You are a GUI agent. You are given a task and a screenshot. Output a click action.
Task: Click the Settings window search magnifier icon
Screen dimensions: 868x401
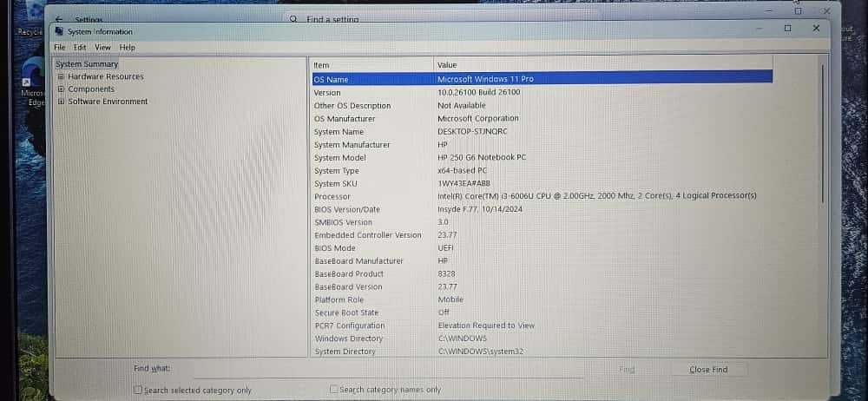pyautogui.click(x=294, y=19)
